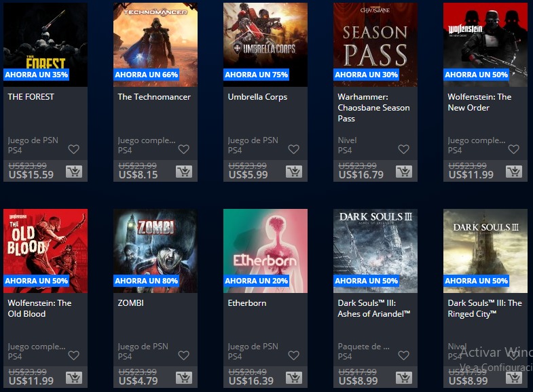The height and width of the screenshot is (392, 533).
Task: Open The Technomancer cover thumbnail
Action: [155, 45]
